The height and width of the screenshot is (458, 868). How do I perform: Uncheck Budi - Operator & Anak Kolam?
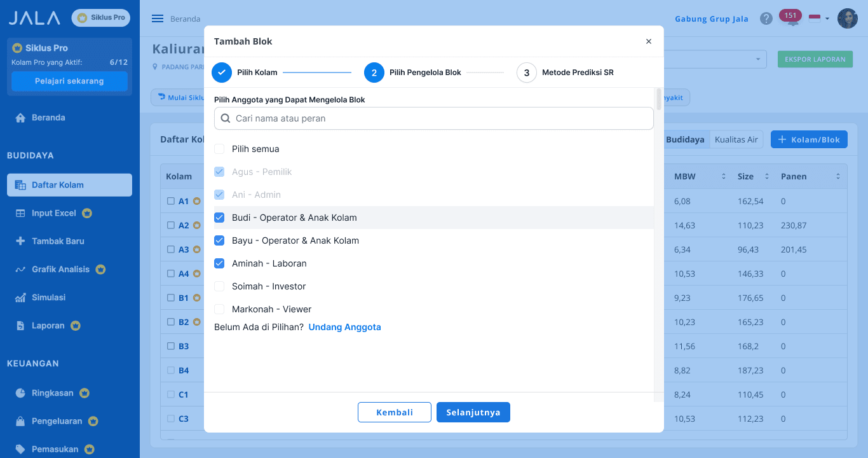pos(219,218)
